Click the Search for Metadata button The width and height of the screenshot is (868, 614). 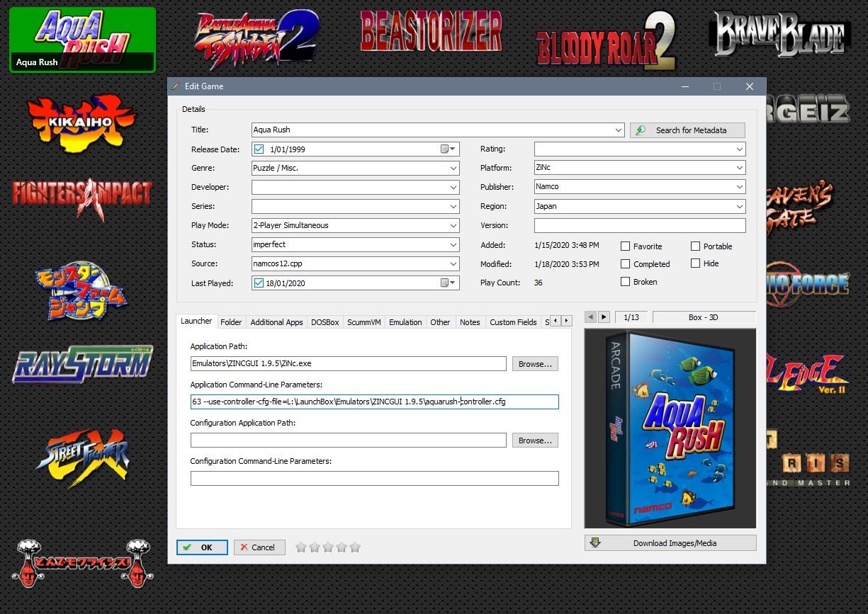point(687,130)
